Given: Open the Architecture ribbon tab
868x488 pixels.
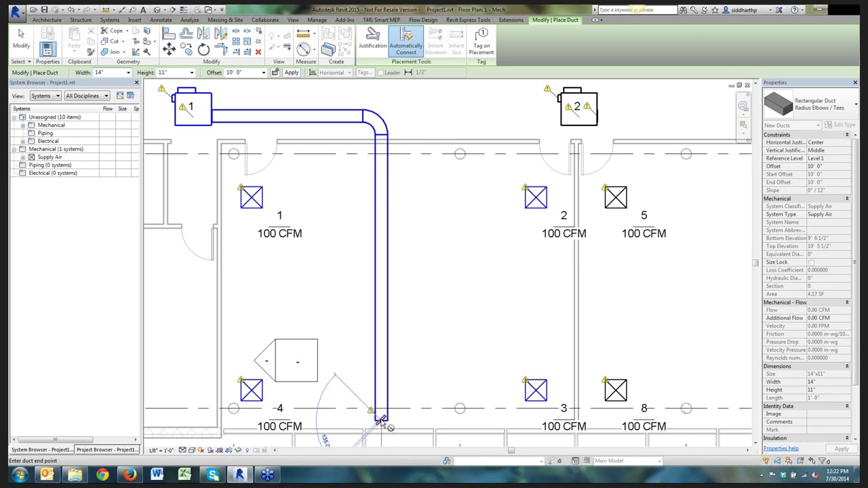Looking at the screenshot, I should tap(47, 20).
